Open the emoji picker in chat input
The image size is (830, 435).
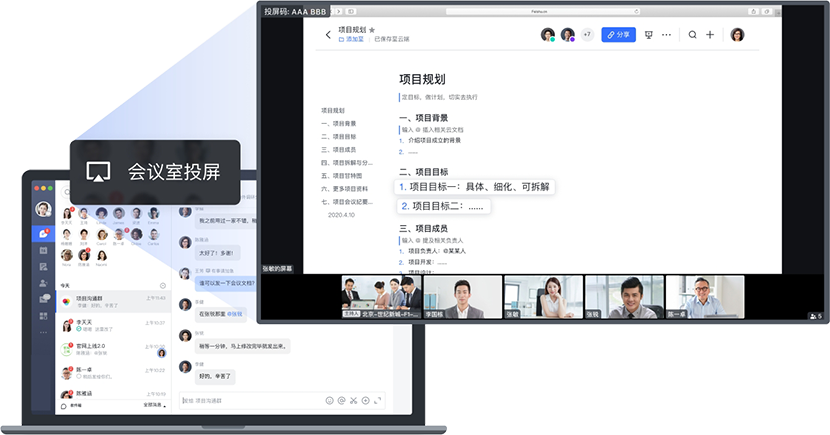point(330,401)
